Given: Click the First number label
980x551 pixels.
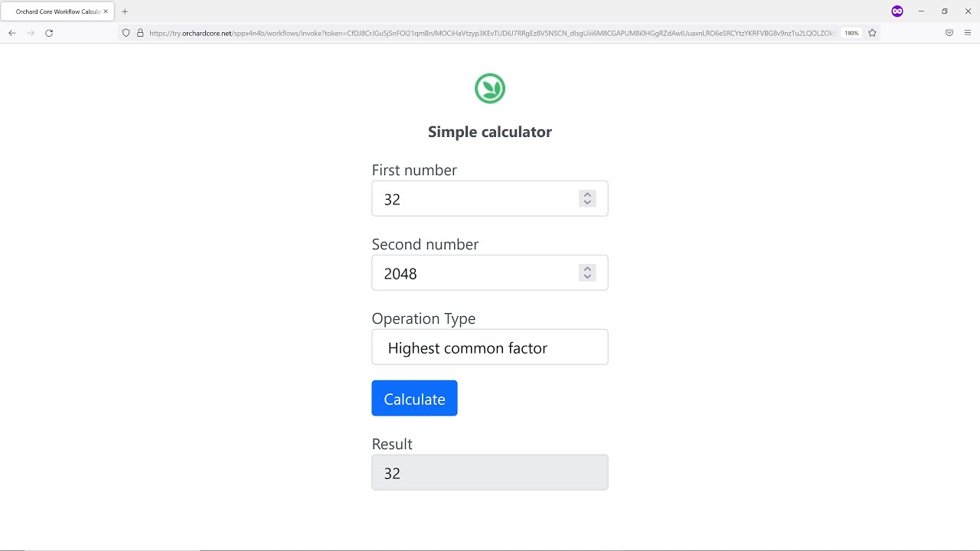Looking at the screenshot, I should tap(414, 170).
